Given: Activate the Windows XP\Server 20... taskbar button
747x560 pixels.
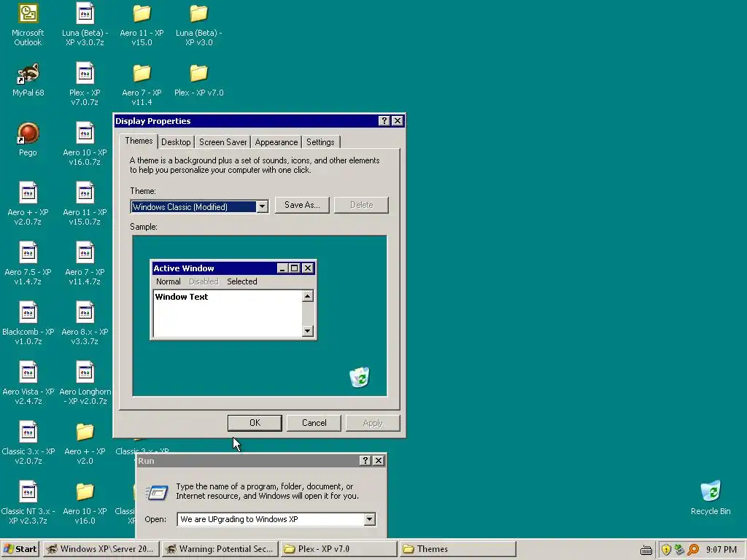Looking at the screenshot, I should [x=101, y=549].
